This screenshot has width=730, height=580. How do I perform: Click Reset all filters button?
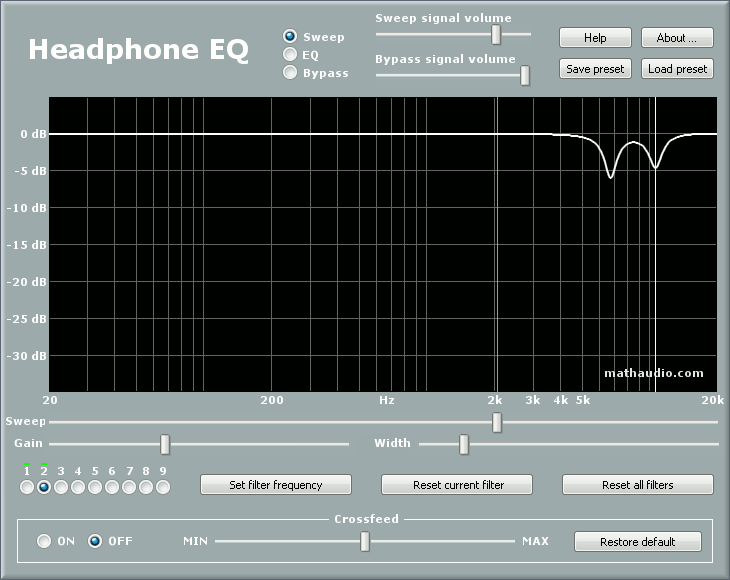(x=638, y=485)
